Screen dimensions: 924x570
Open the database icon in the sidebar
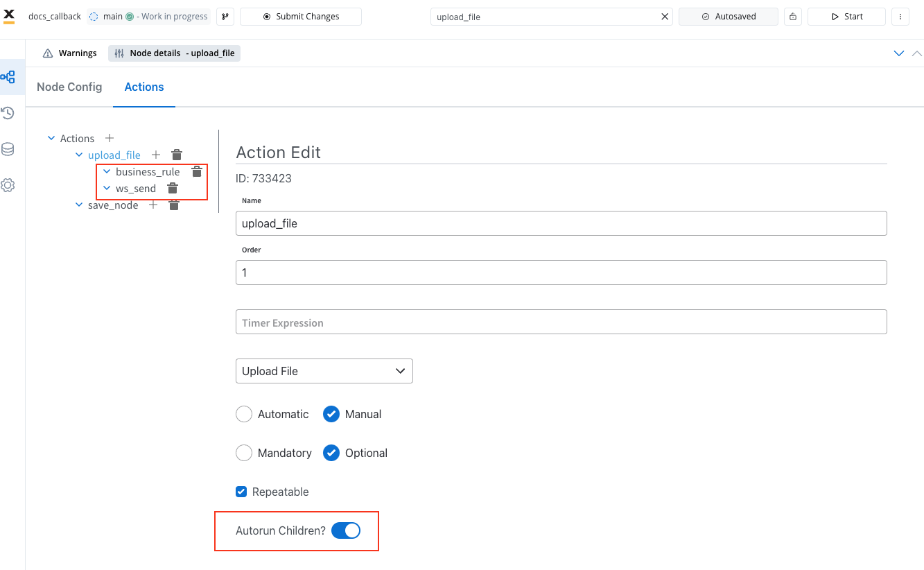tap(8, 149)
